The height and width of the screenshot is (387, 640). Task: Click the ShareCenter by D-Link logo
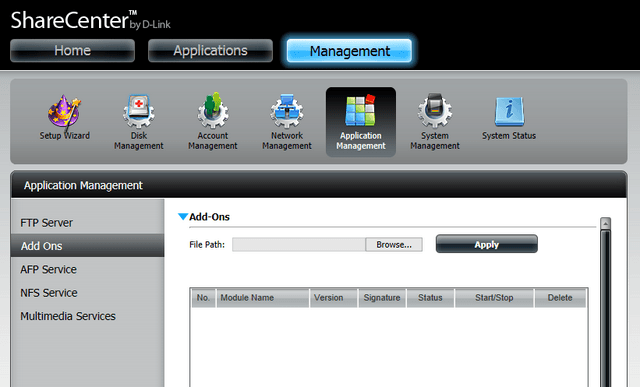tap(91, 20)
